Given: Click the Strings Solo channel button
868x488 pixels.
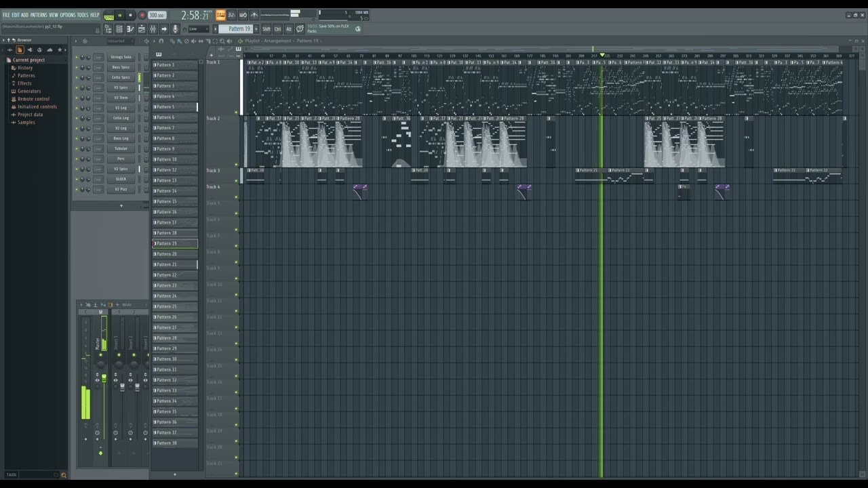Looking at the screenshot, I should (121, 57).
